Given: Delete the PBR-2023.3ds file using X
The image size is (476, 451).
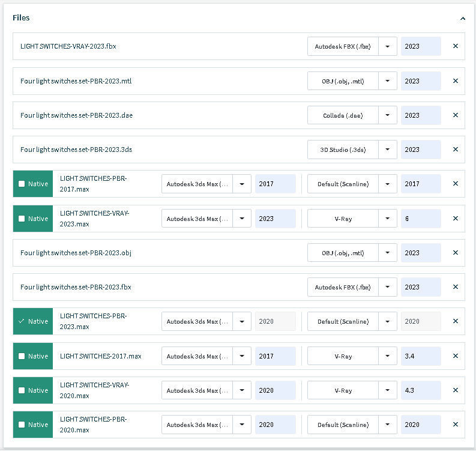Looking at the screenshot, I should 455,150.
